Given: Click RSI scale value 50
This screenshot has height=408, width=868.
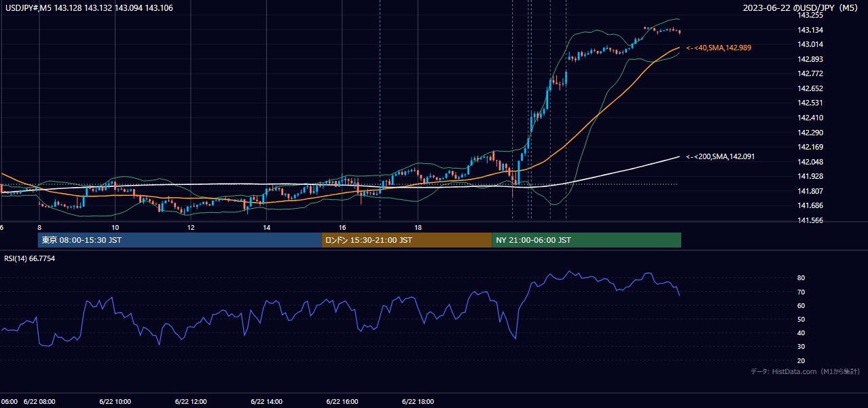Looking at the screenshot, I should 801,319.
